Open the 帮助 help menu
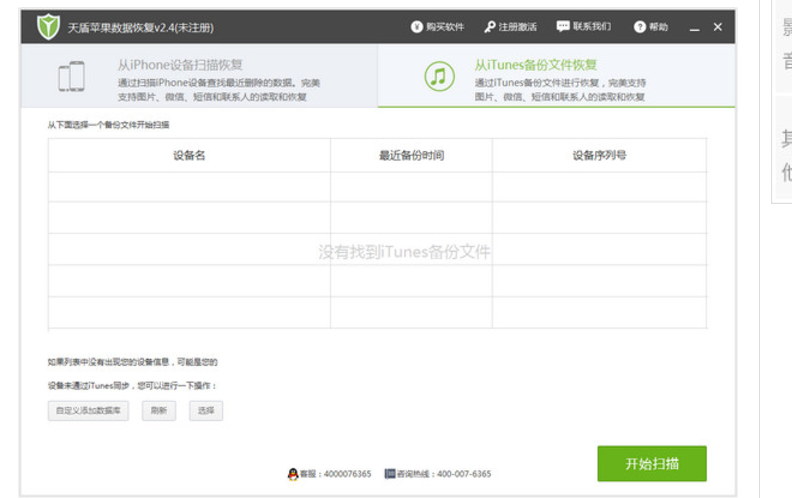 click(x=651, y=27)
